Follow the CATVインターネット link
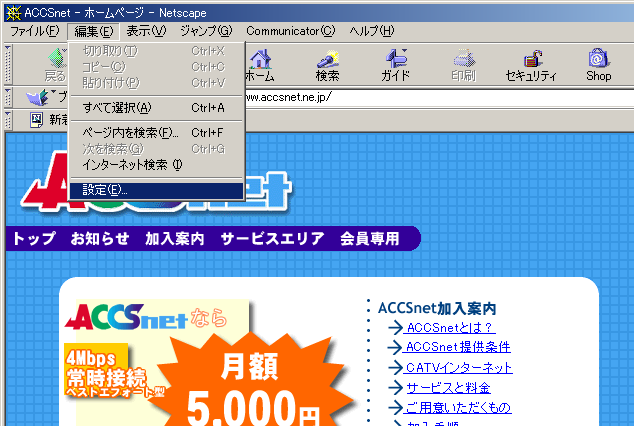 [x=458, y=367]
